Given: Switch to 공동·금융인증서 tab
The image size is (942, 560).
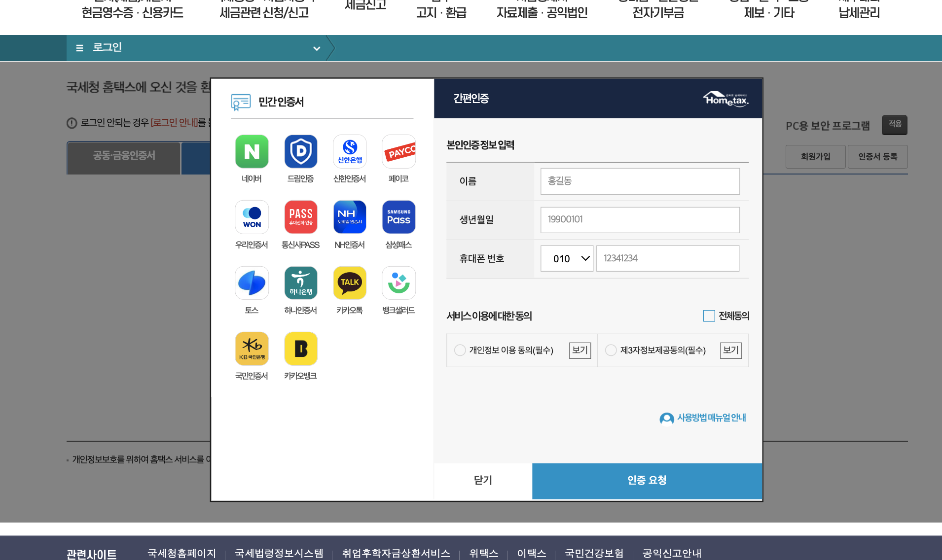Looking at the screenshot, I should [124, 158].
